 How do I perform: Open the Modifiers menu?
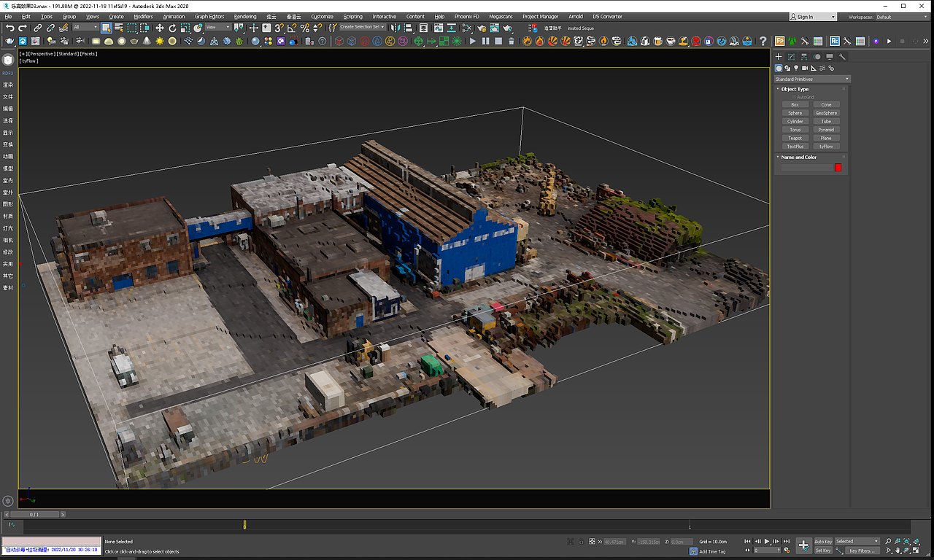143,17
